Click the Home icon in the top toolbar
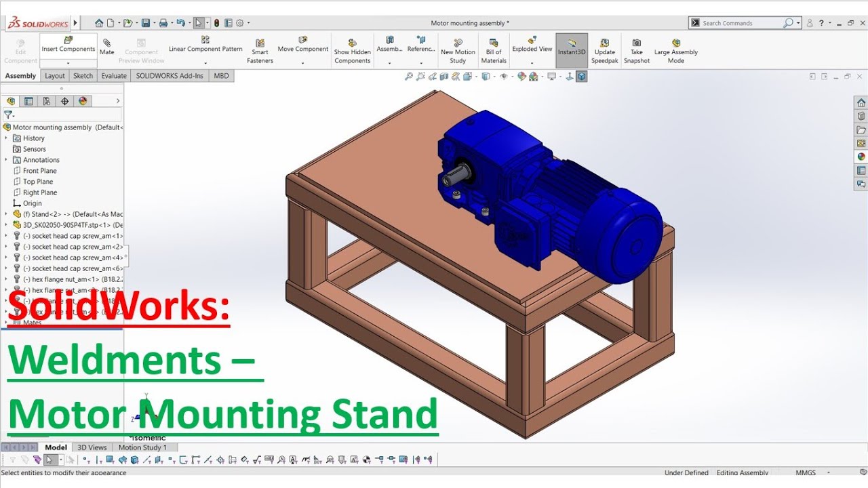868x488 pixels. (x=99, y=23)
